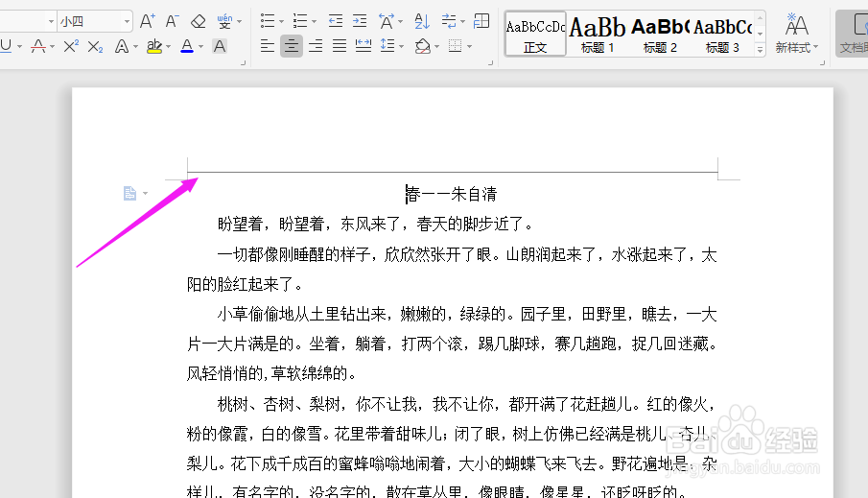868x498 pixels.
Task: Increase paragraph indent
Action: point(360,22)
